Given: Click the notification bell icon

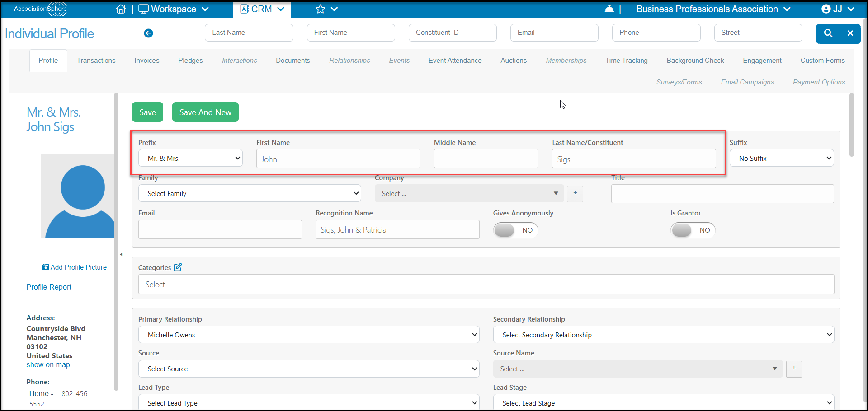Looking at the screenshot, I should coord(609,9).
